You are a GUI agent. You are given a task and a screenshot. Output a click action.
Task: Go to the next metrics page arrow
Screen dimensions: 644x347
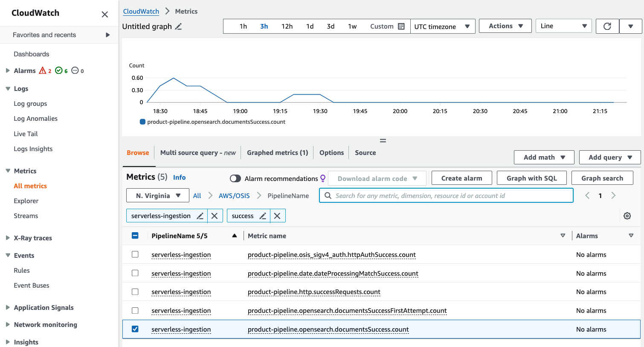pyautogui.click(x=613, y=195)
